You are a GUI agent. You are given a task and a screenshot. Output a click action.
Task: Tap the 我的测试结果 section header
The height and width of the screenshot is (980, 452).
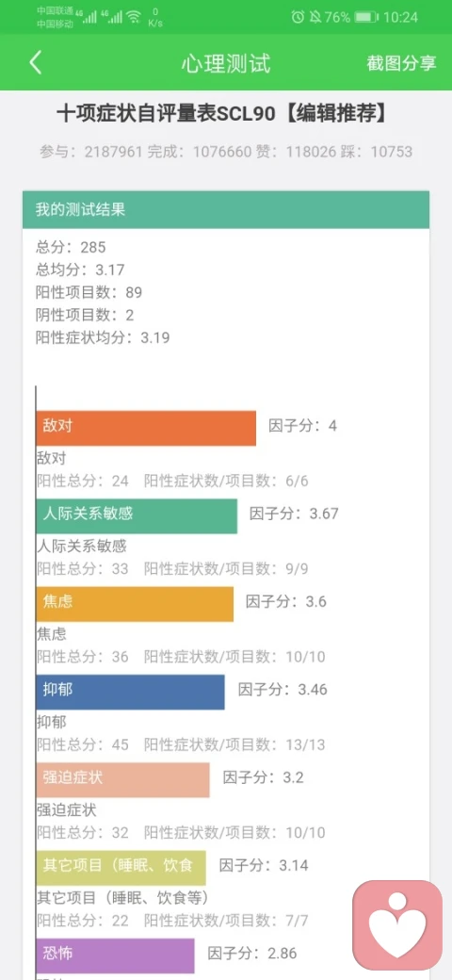tap(226, 209)
